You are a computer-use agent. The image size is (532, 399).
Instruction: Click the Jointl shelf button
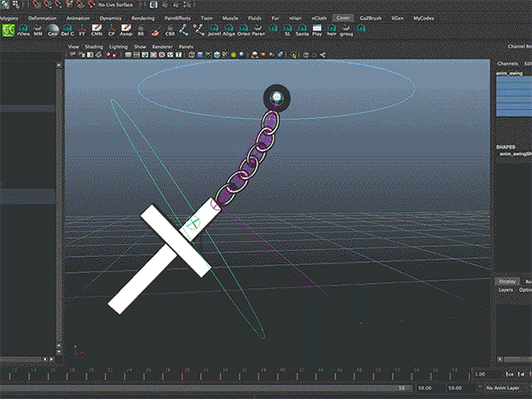(x=214, y=30)
